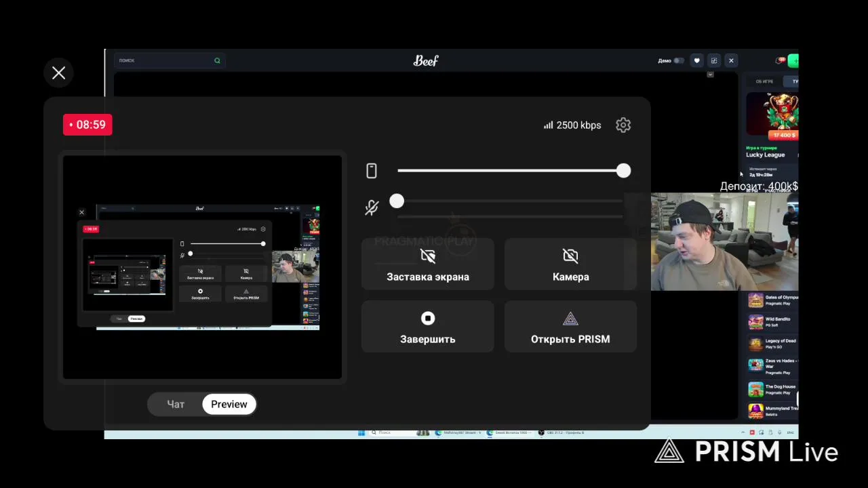The width and height of the screenshot is (868, 488).
Task: Switch to the Preview tab
Action: (x=229, y=404)
